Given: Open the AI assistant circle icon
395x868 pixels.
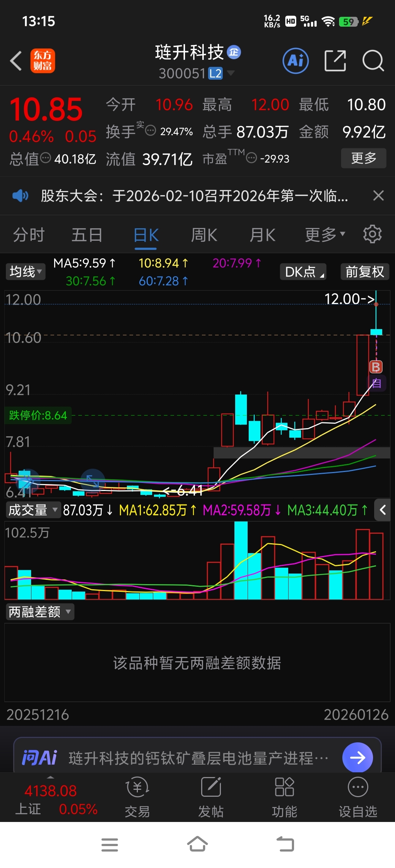Looking at the screenshot, I should click(x=296, y=61).
